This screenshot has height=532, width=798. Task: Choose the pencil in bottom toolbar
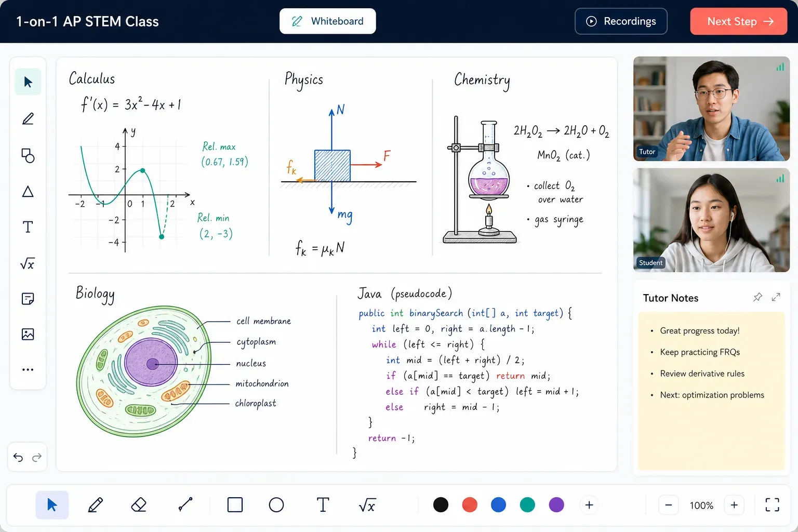(x=96, y=505)
